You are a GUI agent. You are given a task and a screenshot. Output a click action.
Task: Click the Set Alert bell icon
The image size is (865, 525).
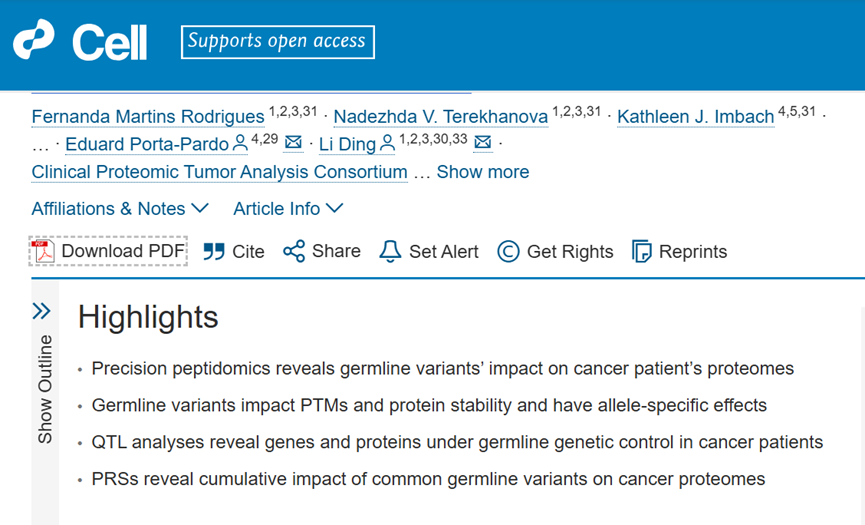click(390, 252)
